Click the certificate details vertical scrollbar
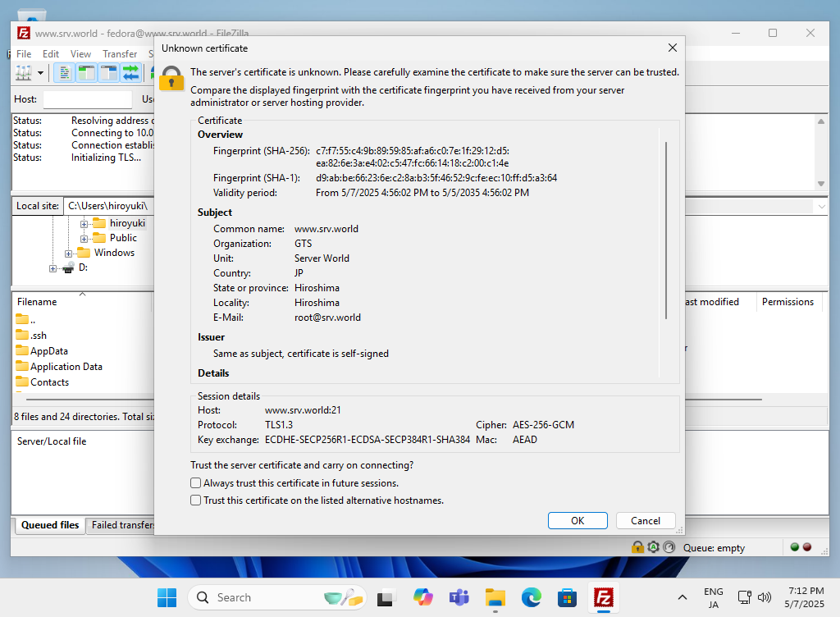Viewport: 840px width, 617px height. (x=666, y=231)
